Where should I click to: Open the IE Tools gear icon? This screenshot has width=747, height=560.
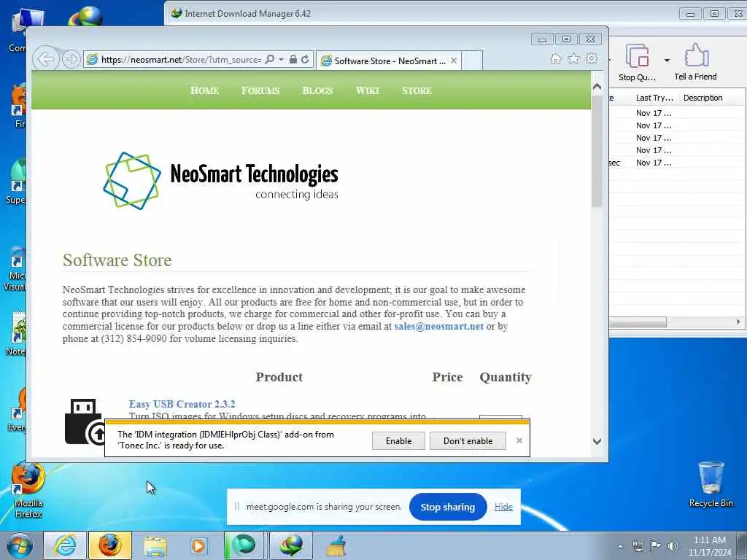click(x=592, y=58)
